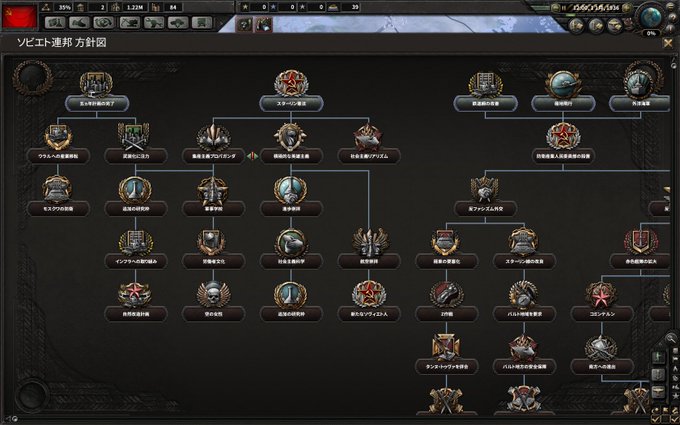Open the first alert tab under the top bar
The height and width of the screenshot is (425, 680).
tap(245, 24)
